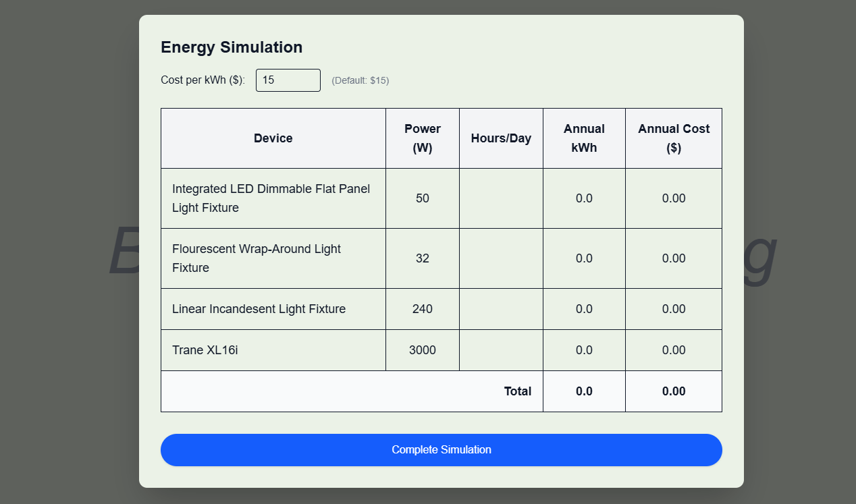Viewport: 856px width, 504px height.
Task: Click Hours/Day cell for Integrated LED Flat Panel
Action: click(x=501, y=198)
